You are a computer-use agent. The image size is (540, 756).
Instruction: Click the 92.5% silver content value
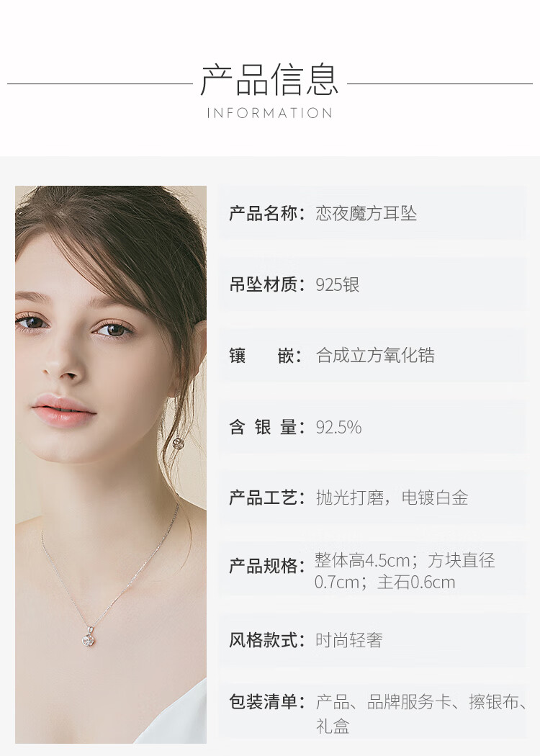(x=338, y=427)
